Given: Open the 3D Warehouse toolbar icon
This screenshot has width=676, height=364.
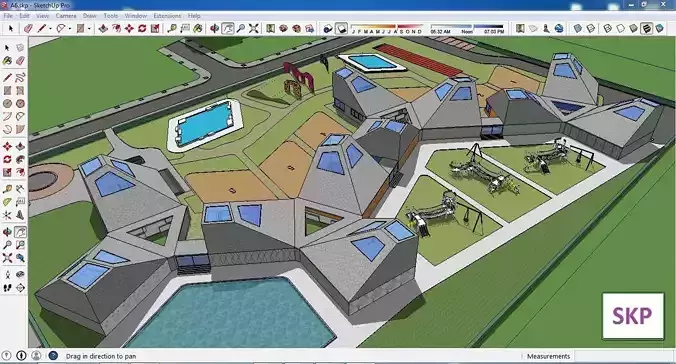Looking at the screenshot, I should [283, 28].
